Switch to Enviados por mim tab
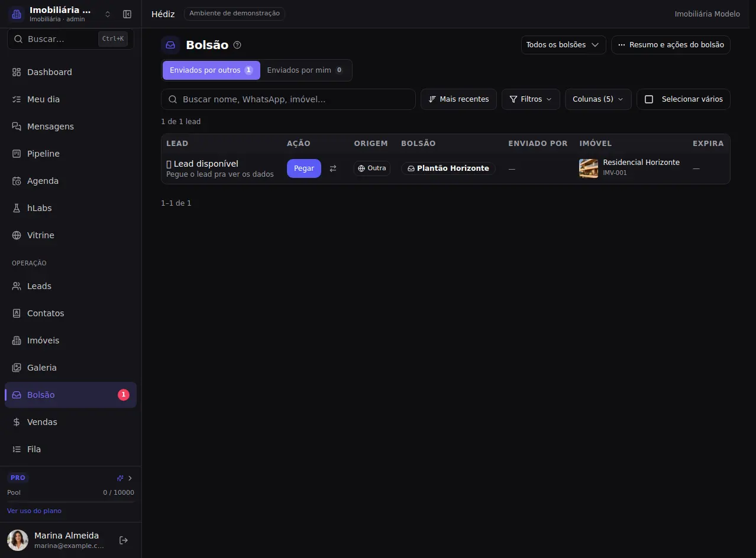Screen dimensions: 756x558 (305, 70)
